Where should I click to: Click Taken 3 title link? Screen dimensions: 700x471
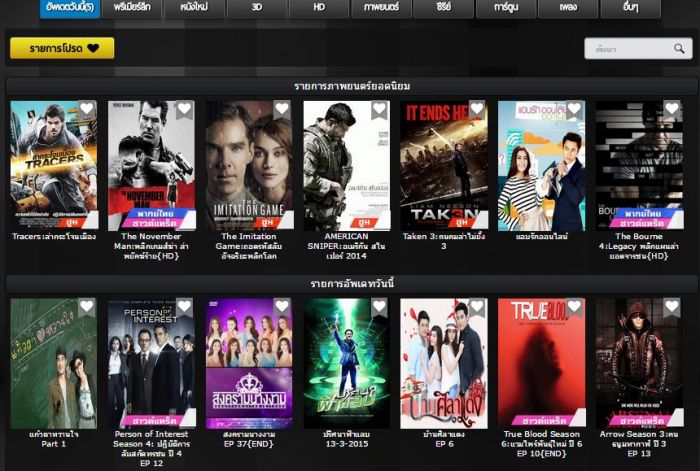(x=444, y=241)
